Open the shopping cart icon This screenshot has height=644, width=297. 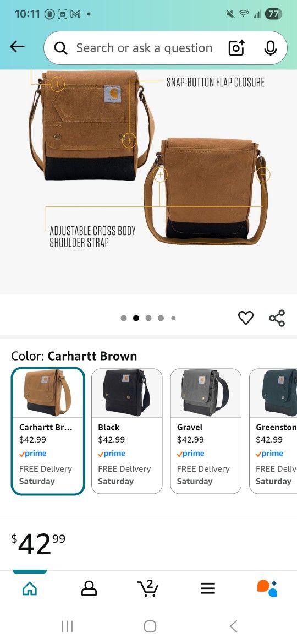point(148,588)
